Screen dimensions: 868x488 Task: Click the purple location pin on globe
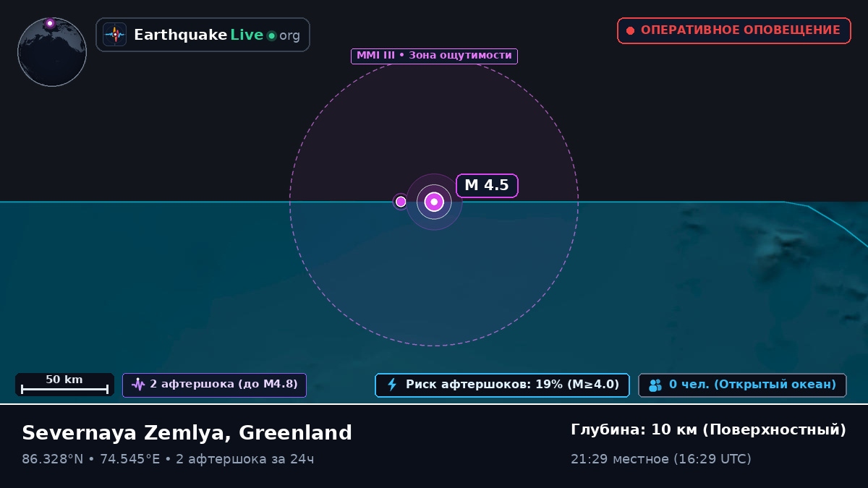pyautogui.click(x=50, y=23)
